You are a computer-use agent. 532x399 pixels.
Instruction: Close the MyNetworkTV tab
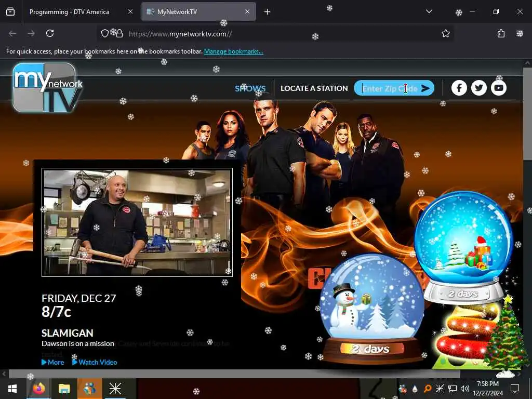[x=247, y=11]
